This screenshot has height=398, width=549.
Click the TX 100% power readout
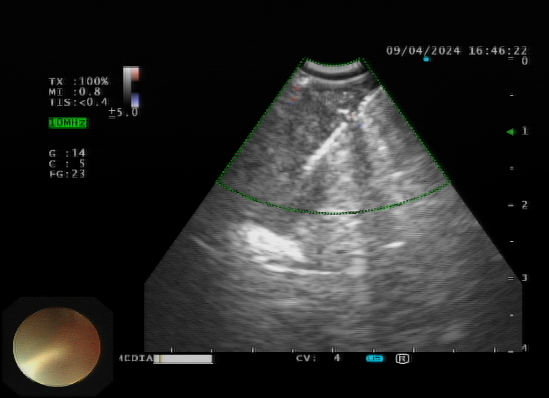point(79,82)
